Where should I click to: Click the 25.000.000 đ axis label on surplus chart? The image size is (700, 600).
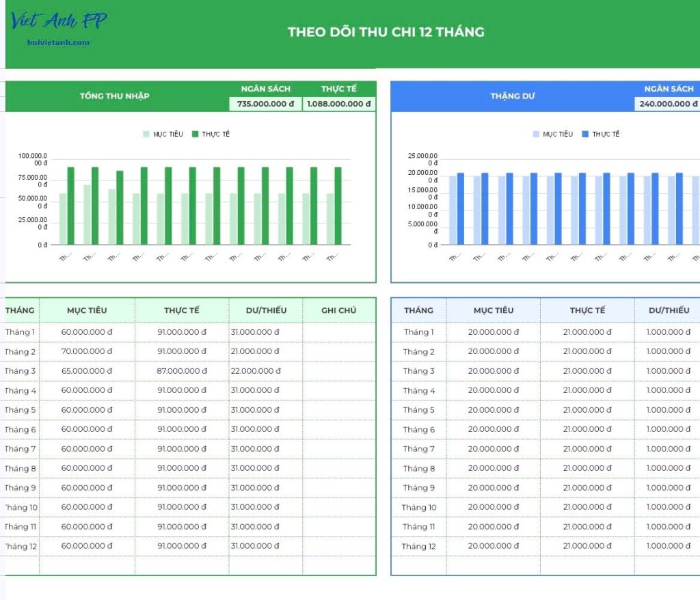pyautogui.click(x=422, y=159)
